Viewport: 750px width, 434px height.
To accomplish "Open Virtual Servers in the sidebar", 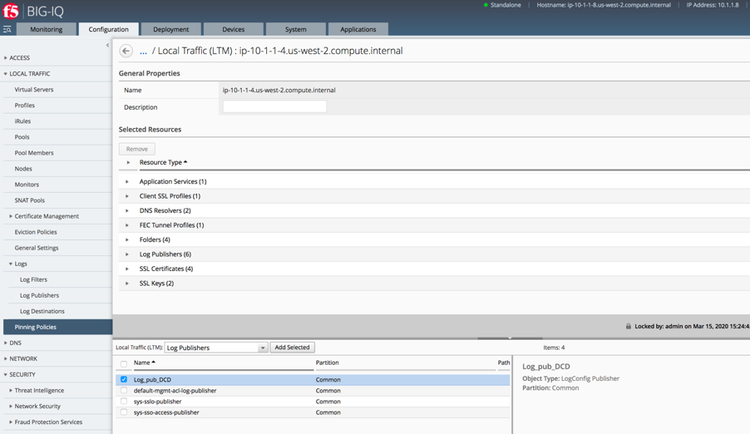I will [34, 89].
